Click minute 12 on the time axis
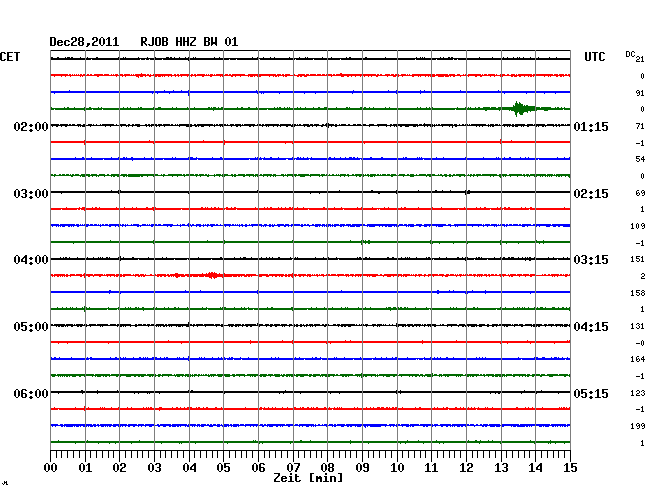The height and width of the screenshot is (494, 650). (x=466, y=467)
